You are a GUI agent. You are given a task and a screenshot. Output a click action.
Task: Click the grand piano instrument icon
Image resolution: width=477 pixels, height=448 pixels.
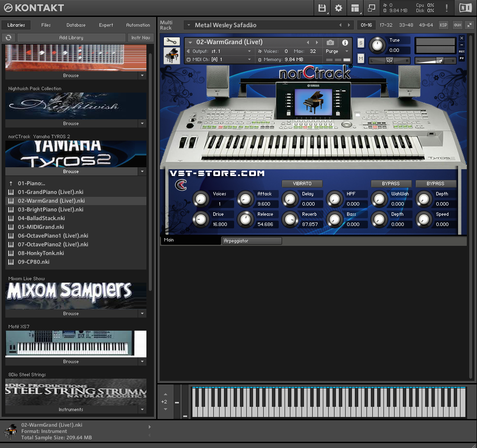tap(172, 56)
